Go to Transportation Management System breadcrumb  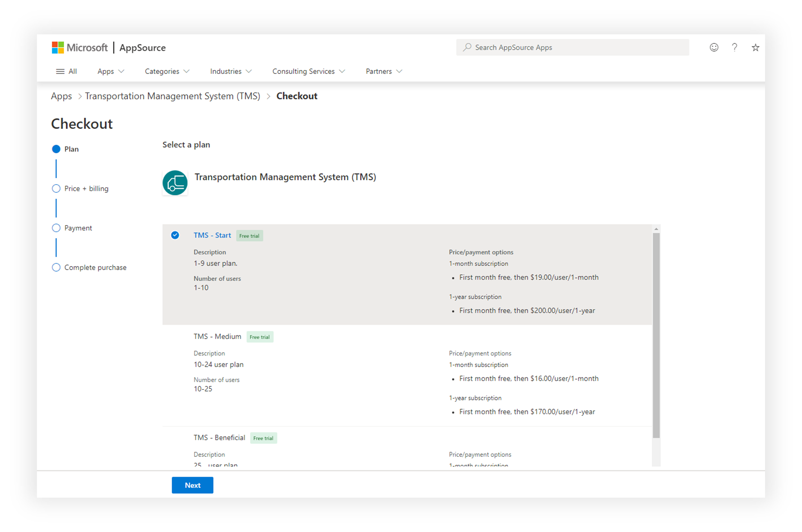pos(172,96)
